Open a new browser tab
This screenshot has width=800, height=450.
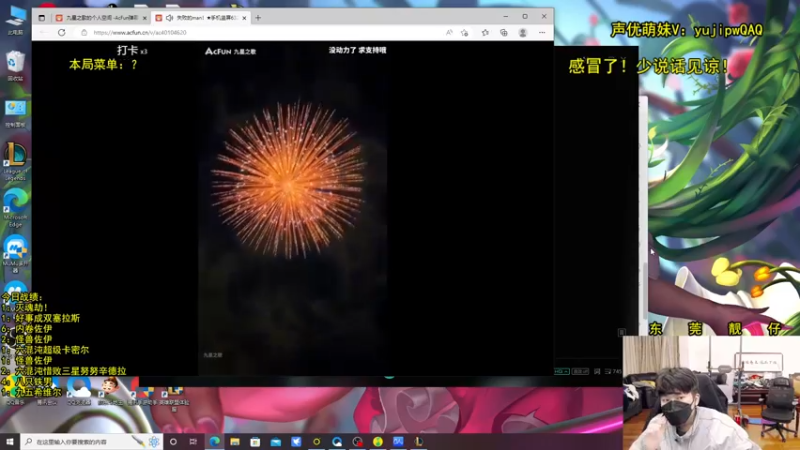(258, 18)
